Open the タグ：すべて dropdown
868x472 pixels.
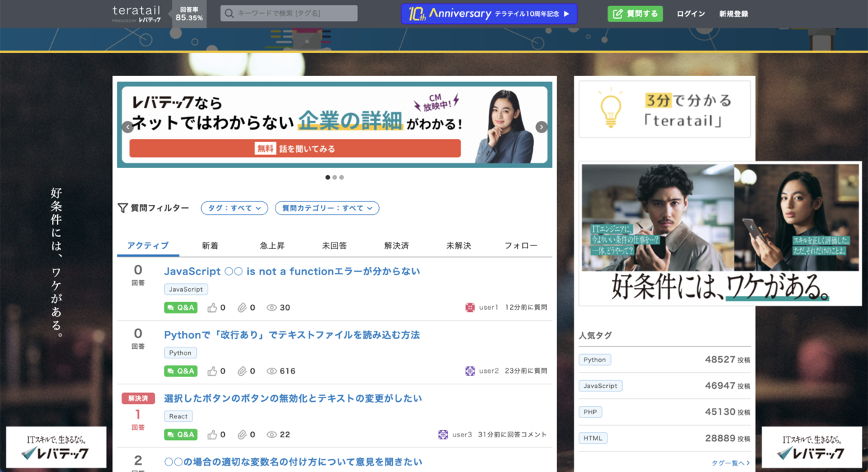(x=234, y=208)
